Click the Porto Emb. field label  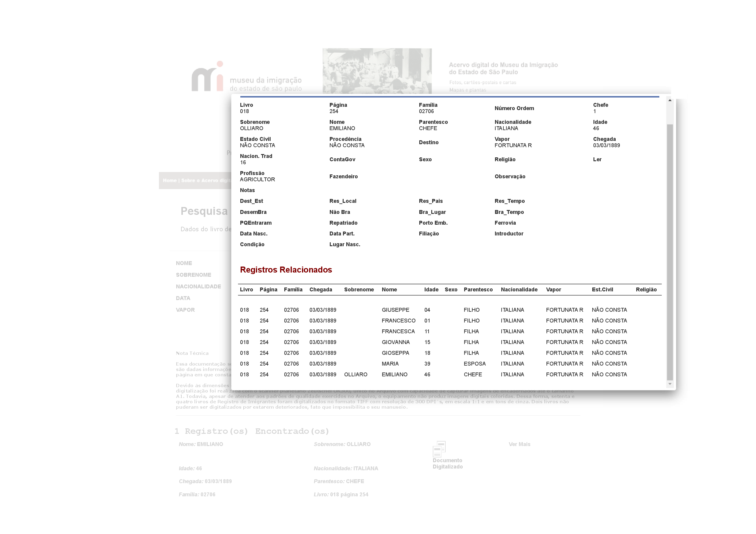tap(433, 223)
